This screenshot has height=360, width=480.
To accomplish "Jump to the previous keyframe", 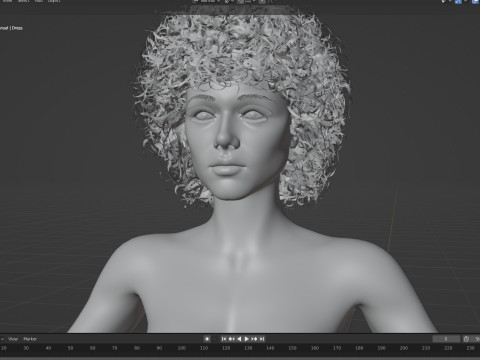I will click(x=231, y=339).
